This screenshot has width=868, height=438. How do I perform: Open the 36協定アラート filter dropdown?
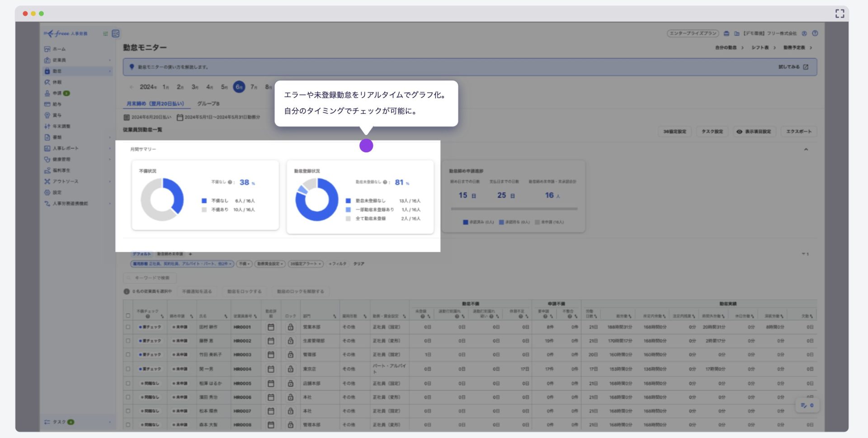click(306, 264)
